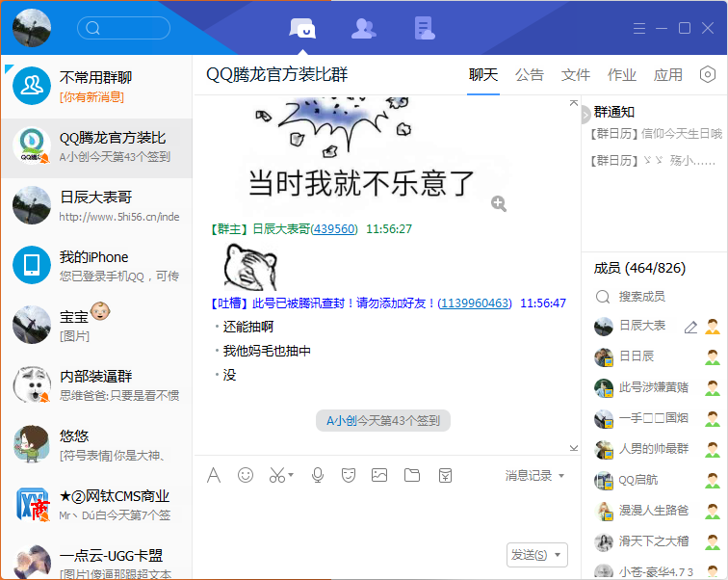Open the red packet icon
728x580 pixels.
(445, 475)
